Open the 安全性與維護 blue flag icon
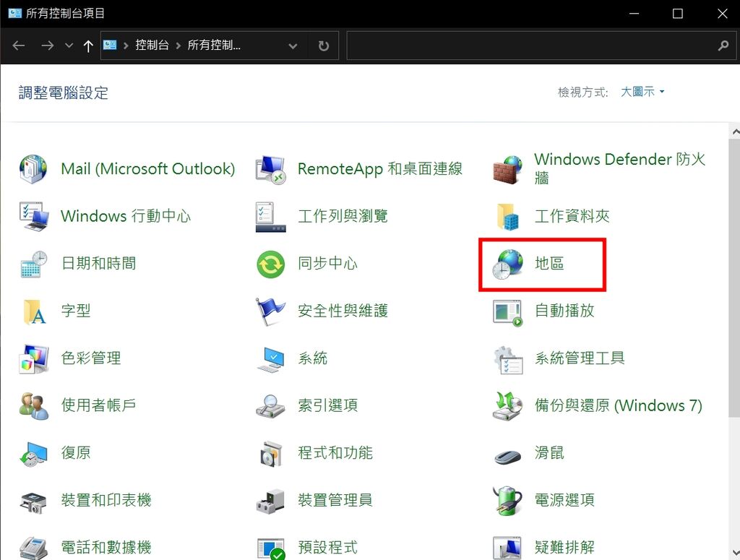The width and height of the screenshot is (740, 560). point(270,311)
